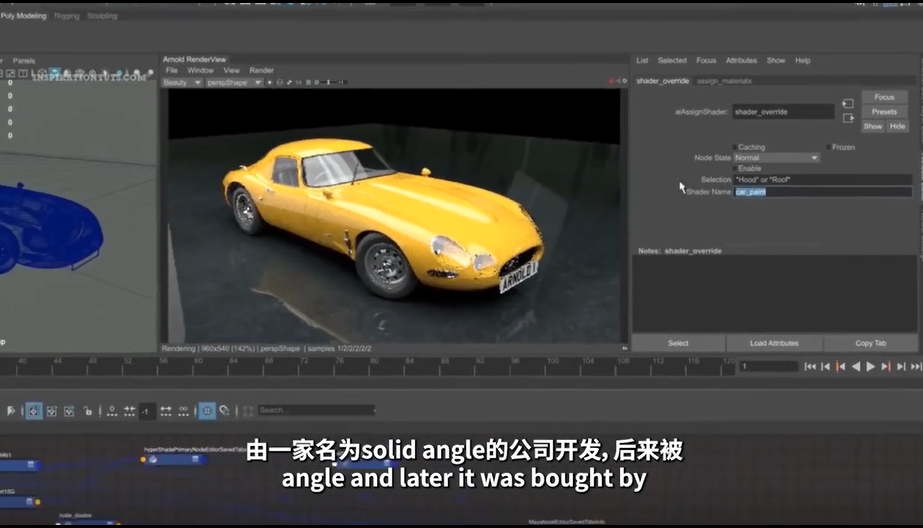Click the Selection expression field
The height and width of the screenshot is (528, 923).
click(822, 180)
